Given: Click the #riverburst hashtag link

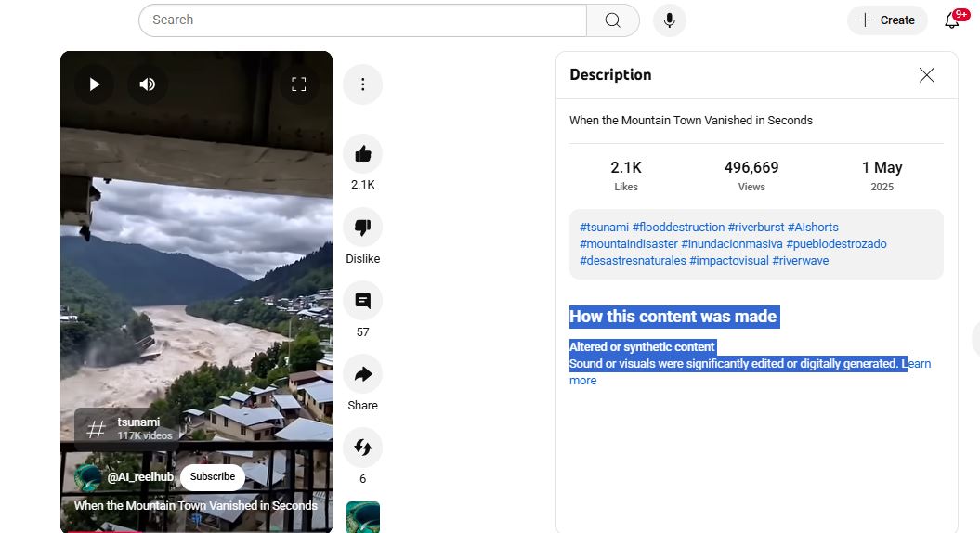Looking at the screenshot, I should click(x=755, y=227).
